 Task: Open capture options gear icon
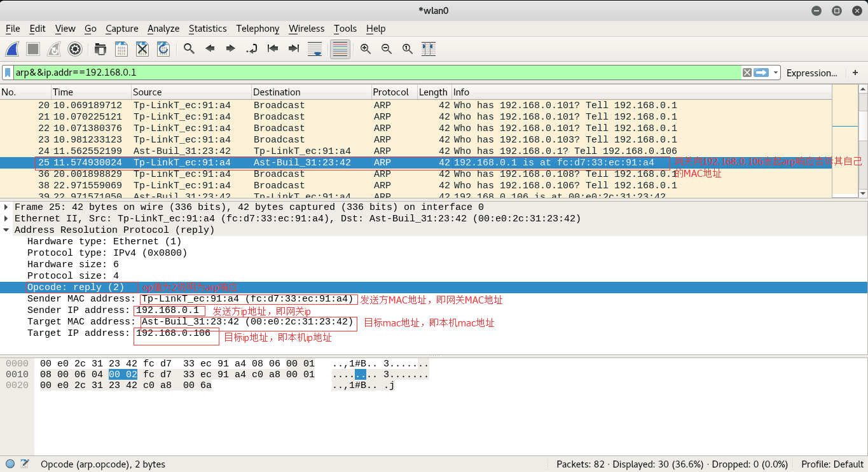pyautogui.click(x=75, y=49)
